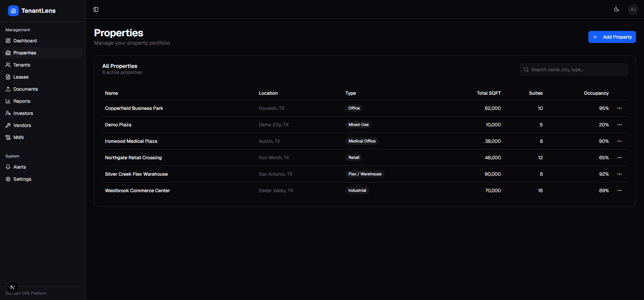
Task: Go to the Investors page
Action: pyautogui.click(x=23, y=113)
